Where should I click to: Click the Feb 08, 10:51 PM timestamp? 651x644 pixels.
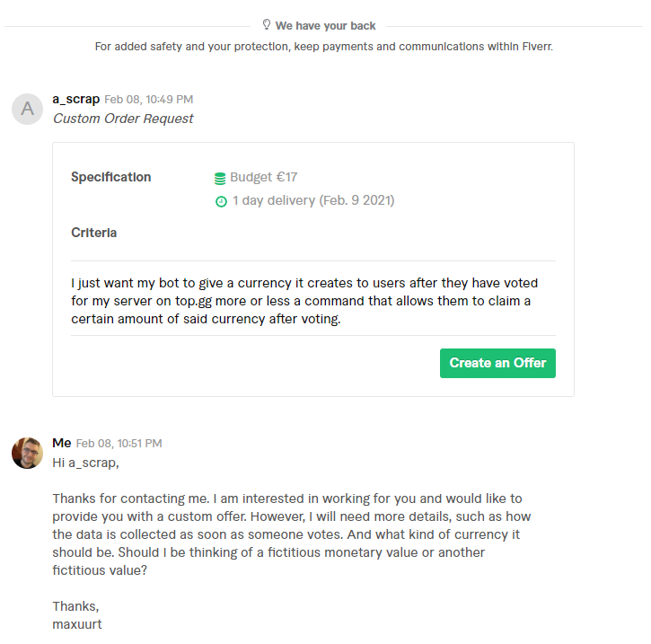[119, 444]
